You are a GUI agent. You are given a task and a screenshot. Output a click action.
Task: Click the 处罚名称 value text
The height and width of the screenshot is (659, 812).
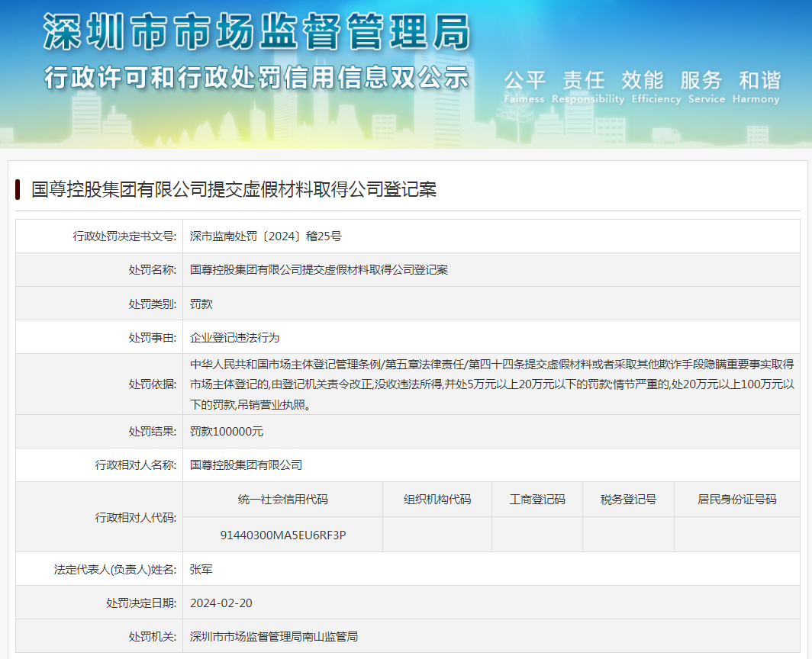(x=319, y=270)
